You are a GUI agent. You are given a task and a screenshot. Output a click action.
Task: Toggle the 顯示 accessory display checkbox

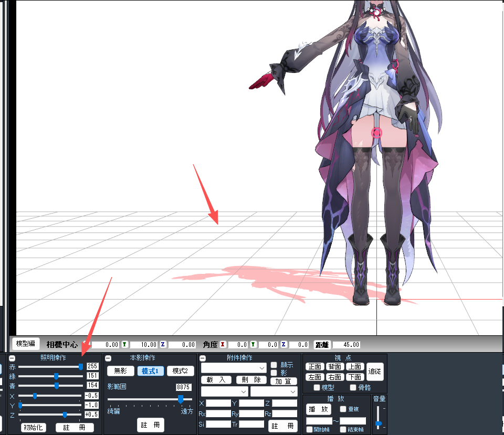(x=274, y=365)
